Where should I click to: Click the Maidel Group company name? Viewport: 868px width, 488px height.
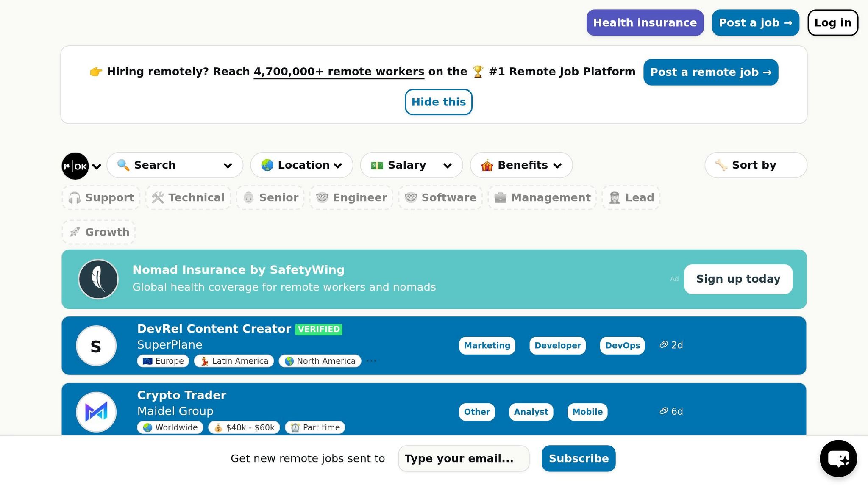click(175, 411)
